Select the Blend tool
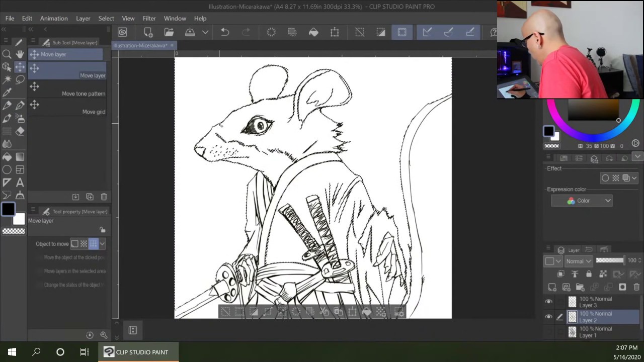This screenshot has width=644, height=362. (x=7, y=144)
